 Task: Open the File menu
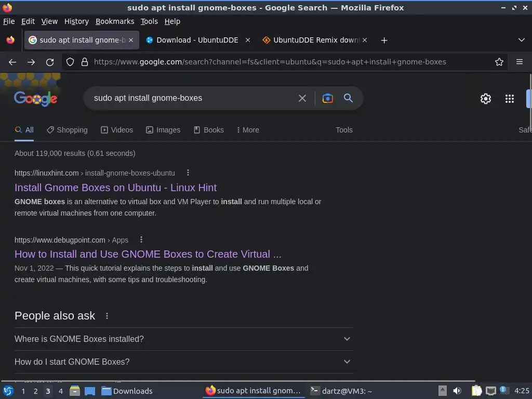9,21
